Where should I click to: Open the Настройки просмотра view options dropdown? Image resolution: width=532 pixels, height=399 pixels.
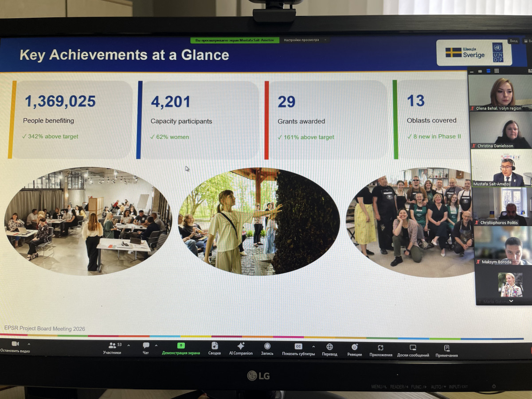point(304,40)
